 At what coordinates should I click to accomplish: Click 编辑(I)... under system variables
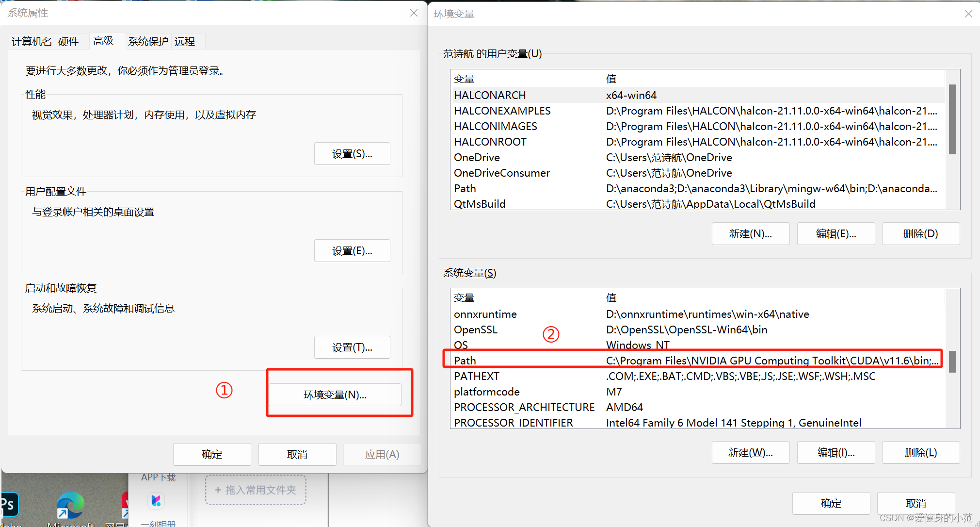(835, 453)
